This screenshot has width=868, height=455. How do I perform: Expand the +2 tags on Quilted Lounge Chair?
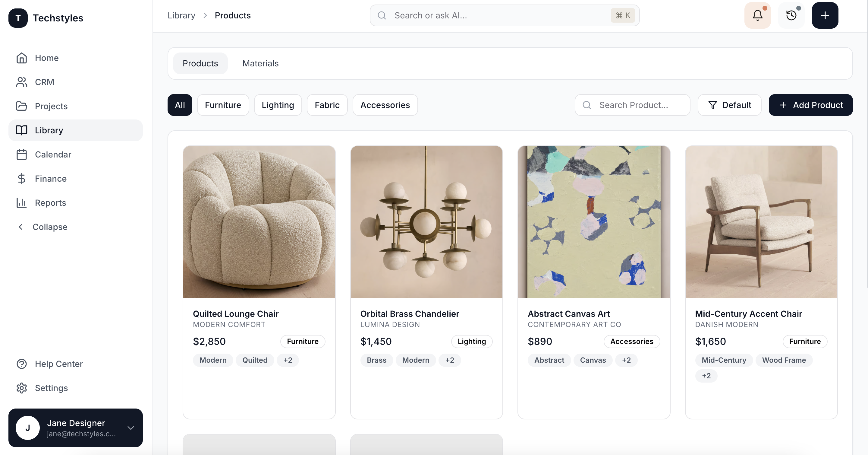(x=288, y=360)
